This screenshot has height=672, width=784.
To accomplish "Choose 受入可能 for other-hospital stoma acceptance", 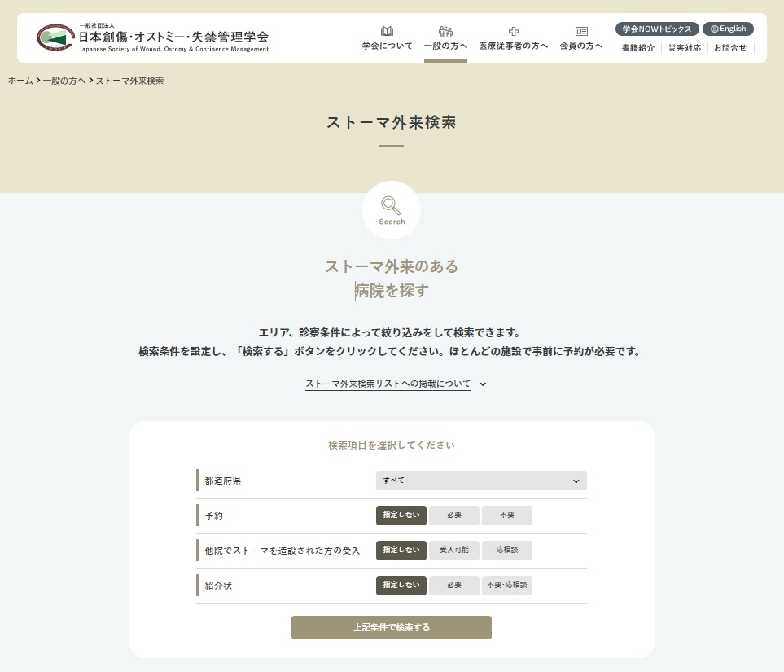I will [x=454, y=551].
